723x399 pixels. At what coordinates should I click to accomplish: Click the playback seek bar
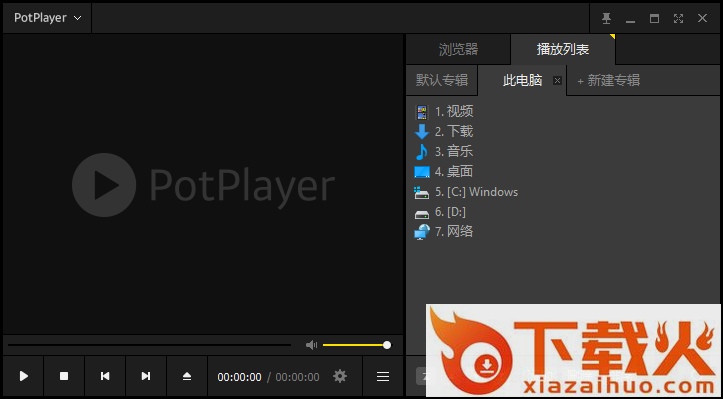click(x=149, y=345)
